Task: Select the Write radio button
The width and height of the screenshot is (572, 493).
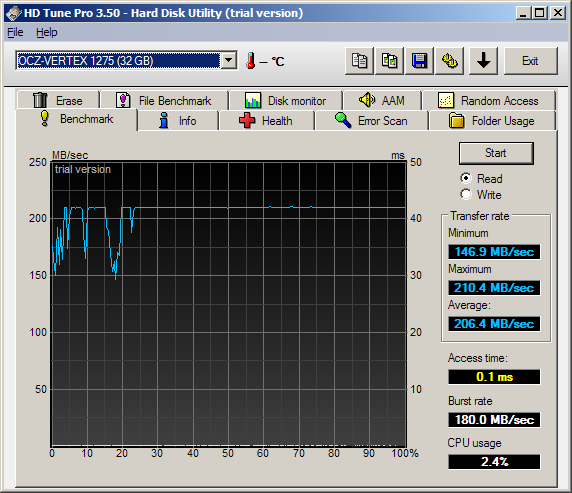Action: (x=466, y=194)
